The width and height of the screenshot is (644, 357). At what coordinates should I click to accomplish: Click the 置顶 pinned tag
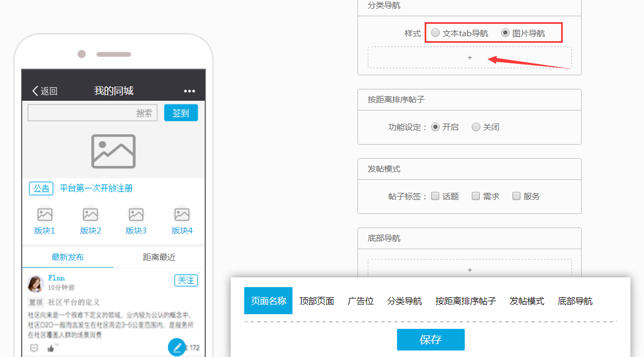tap(36, 302)
